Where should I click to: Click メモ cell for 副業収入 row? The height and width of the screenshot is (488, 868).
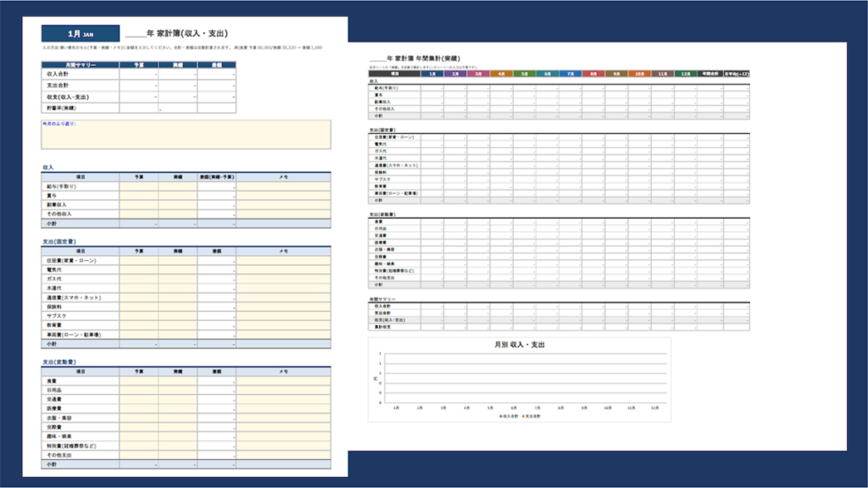[283, 205]
